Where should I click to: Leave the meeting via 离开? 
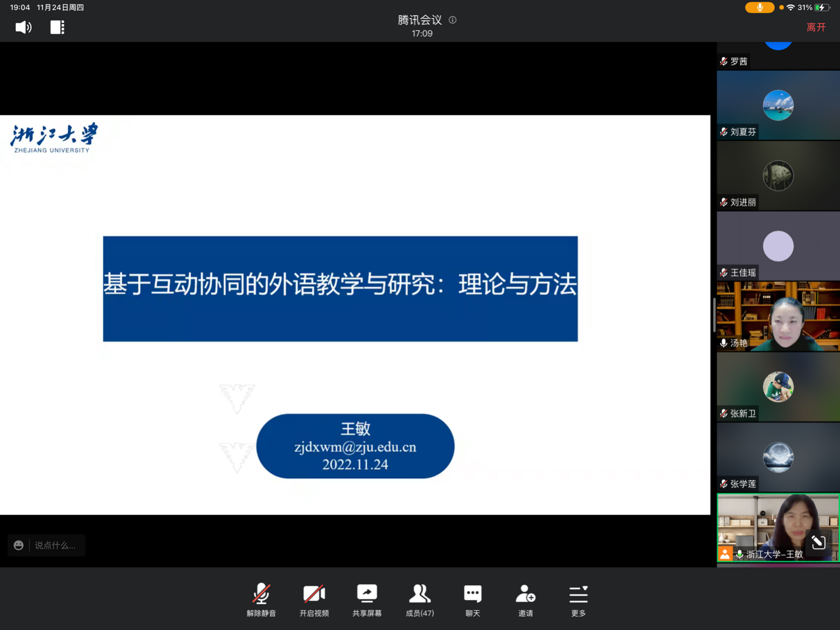pyautogui.click(x=816, y=27)
